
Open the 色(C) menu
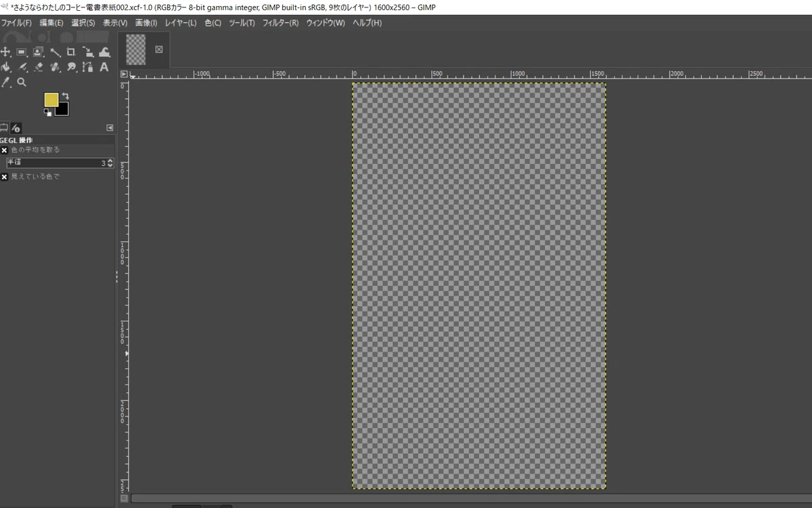pyautogui.click(x=213, y=23)
